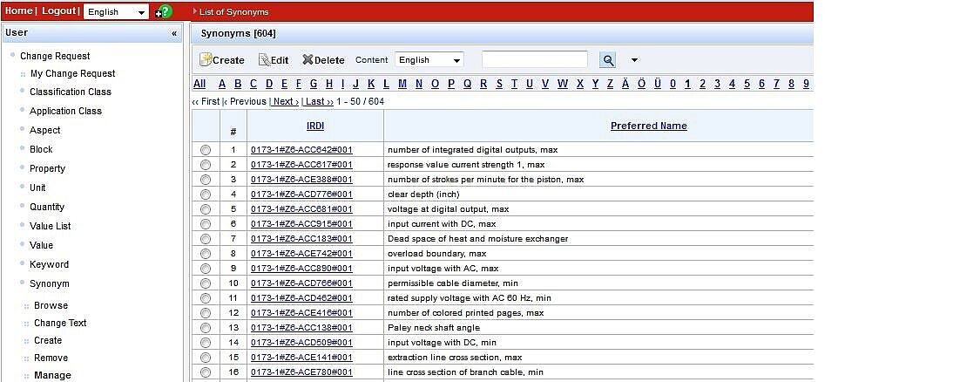Click the Edit synonym icon
980x382 pixels.
(x=264, y=60)
